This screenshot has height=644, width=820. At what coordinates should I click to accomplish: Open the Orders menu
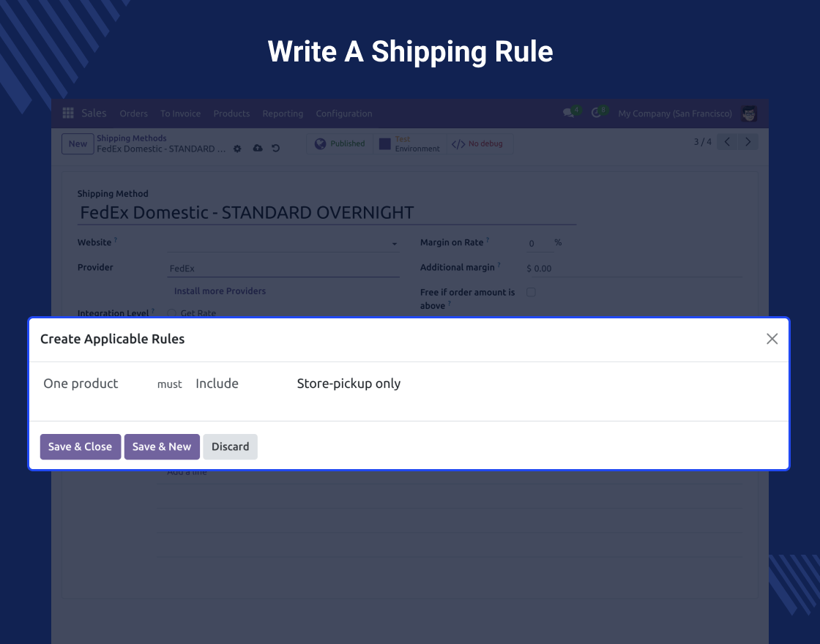point(134,113)
